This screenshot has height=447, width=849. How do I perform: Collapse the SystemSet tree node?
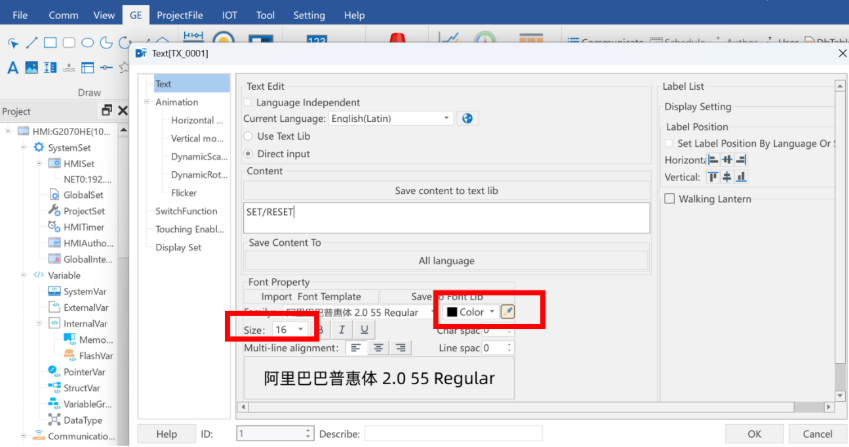(x=23, y=147)
